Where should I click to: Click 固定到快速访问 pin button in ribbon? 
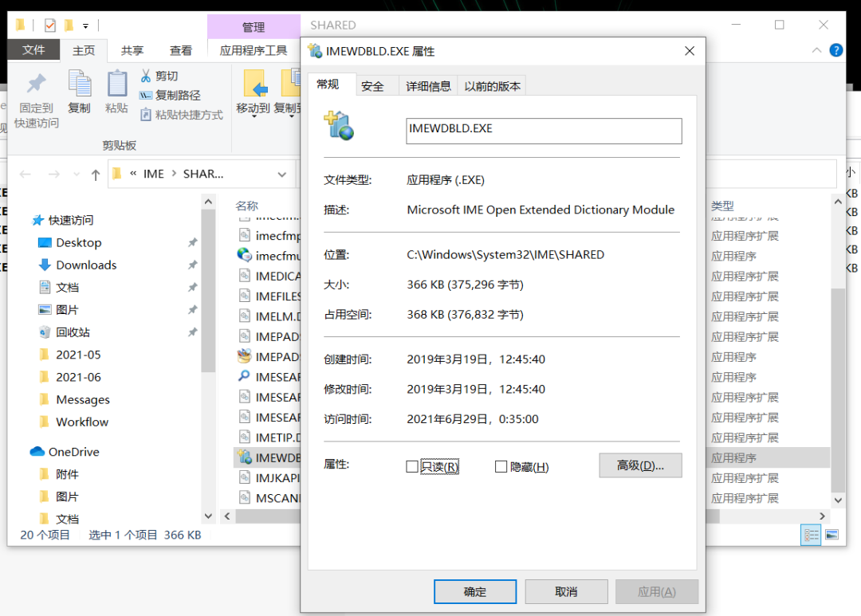(x=36, y=101)
